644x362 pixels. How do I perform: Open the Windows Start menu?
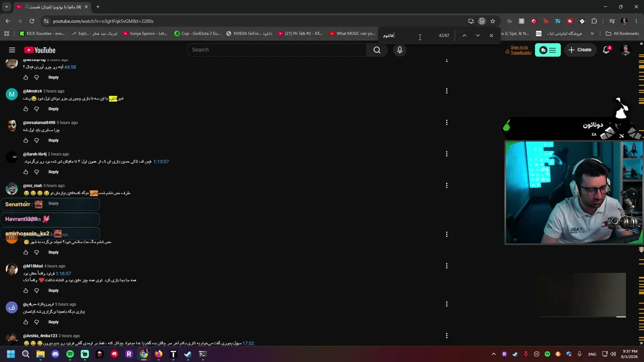[11, 354]
